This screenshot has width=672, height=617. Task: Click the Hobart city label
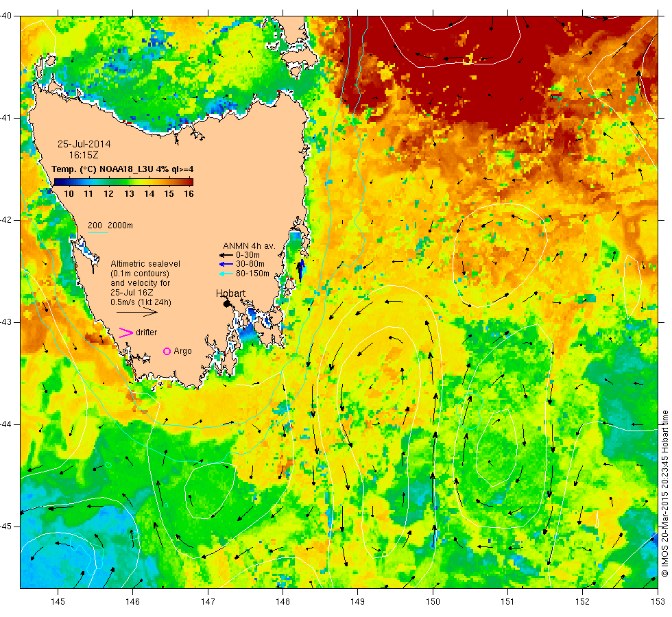(230, 293)
